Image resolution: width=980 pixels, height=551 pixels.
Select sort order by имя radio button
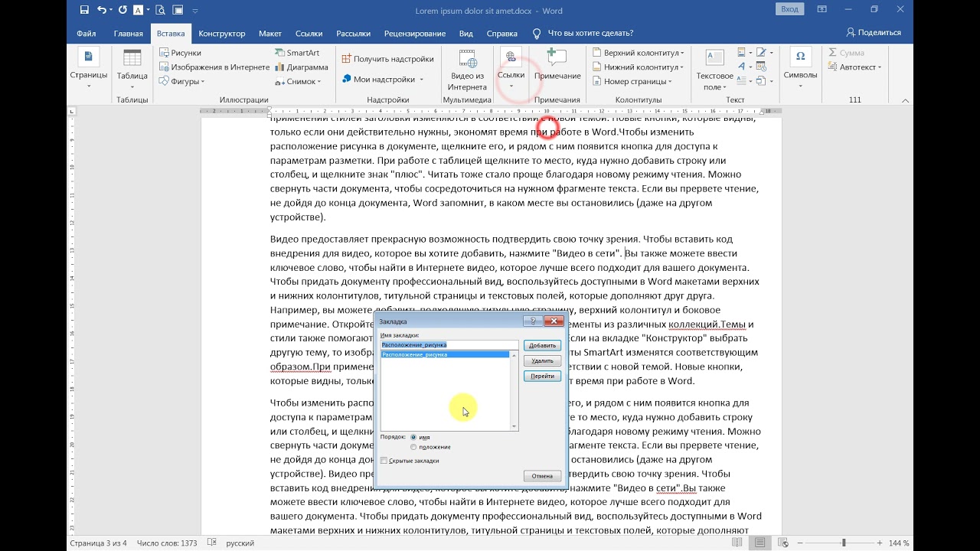tap(413, 437)
